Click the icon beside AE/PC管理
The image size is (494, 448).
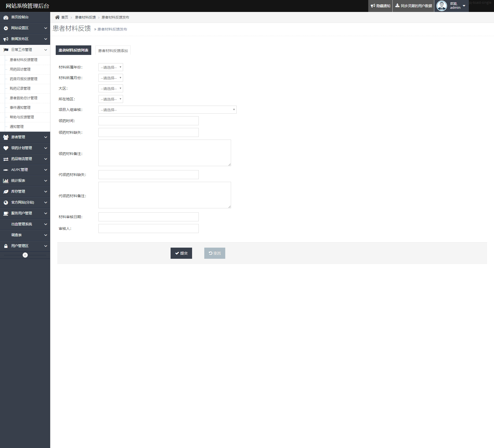6,170
